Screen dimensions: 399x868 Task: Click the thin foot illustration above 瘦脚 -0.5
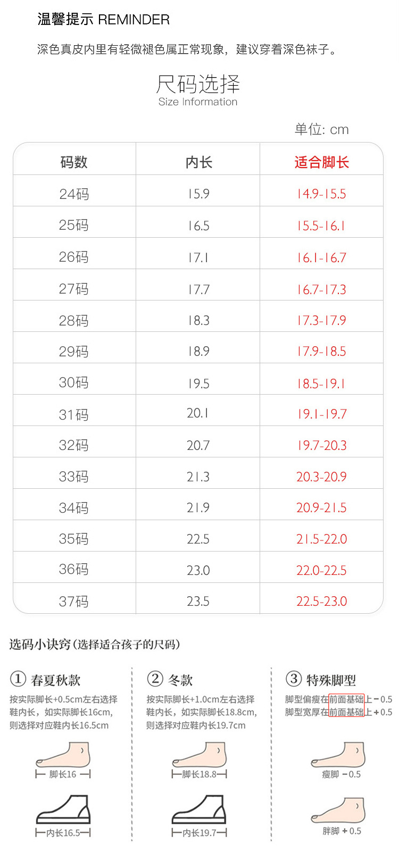[339, 755]
